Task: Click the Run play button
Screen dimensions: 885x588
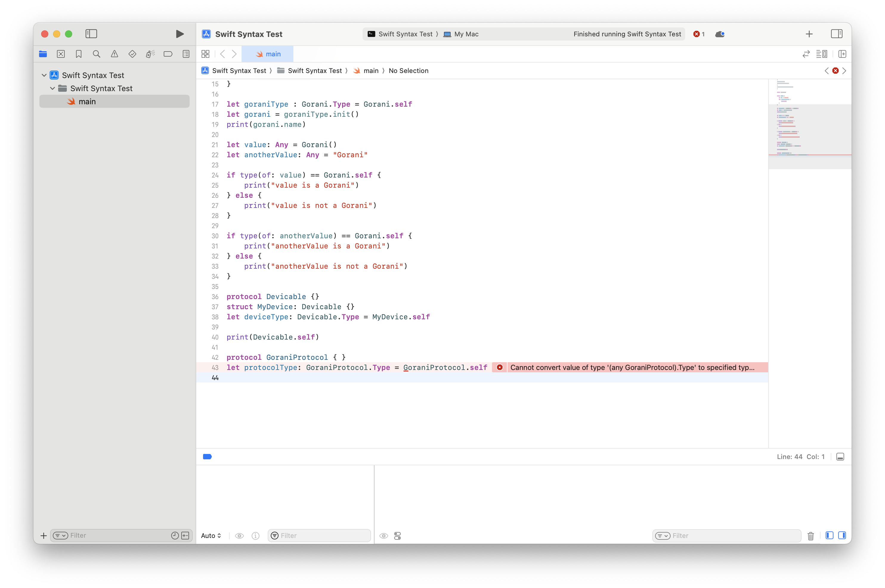Action: pyautogui.click(x=180, y=34)
